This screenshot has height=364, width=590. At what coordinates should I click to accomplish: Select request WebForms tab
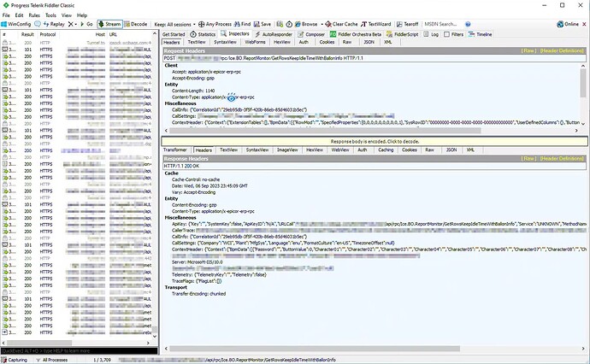(x=255, y=42)
